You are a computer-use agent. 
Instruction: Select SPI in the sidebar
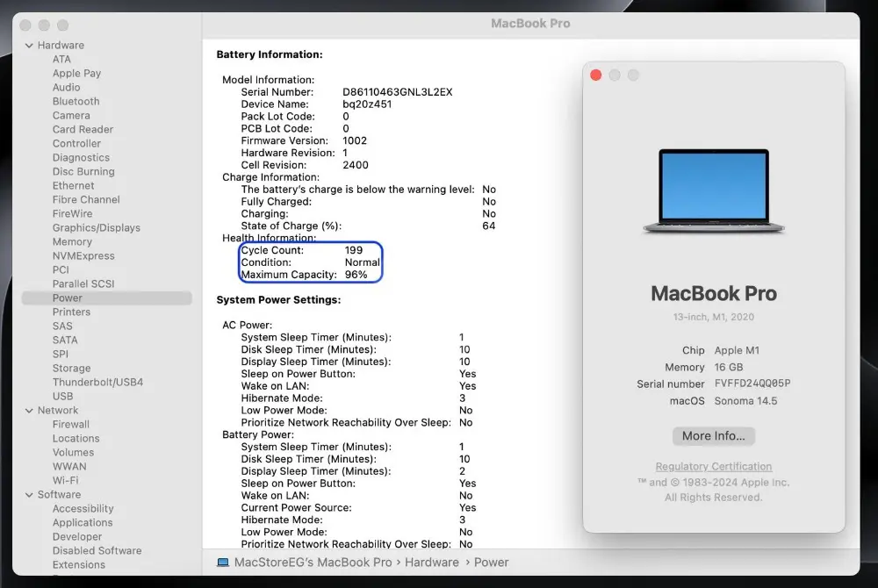coord(60,355)
